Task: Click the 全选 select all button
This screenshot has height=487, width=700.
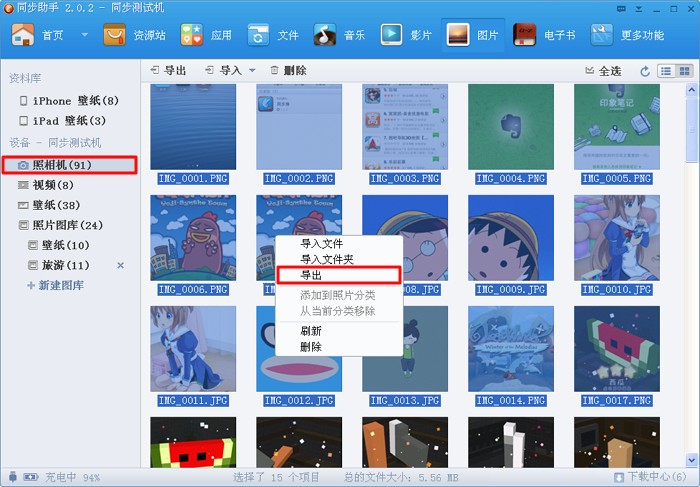Action: pyautogui.click(x=603, y=71)
